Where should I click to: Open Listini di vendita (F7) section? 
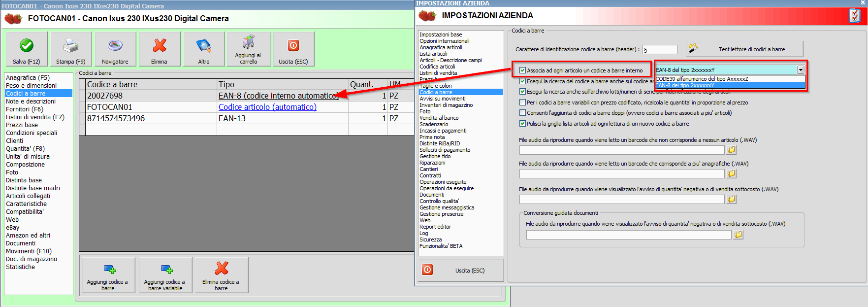click(35, 117)
